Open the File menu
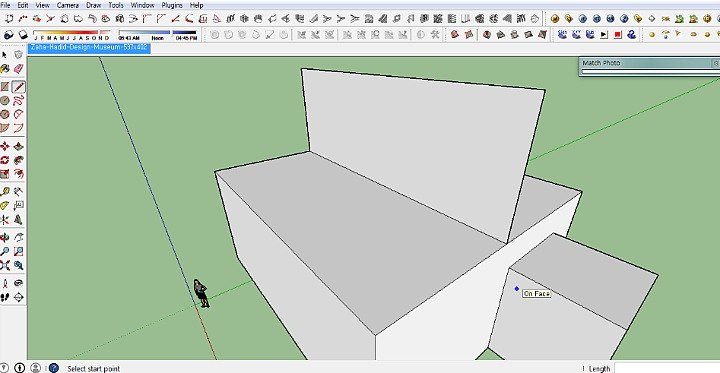Image resolution: width=720 pixels, height=373 pixels. pos(6,5)
